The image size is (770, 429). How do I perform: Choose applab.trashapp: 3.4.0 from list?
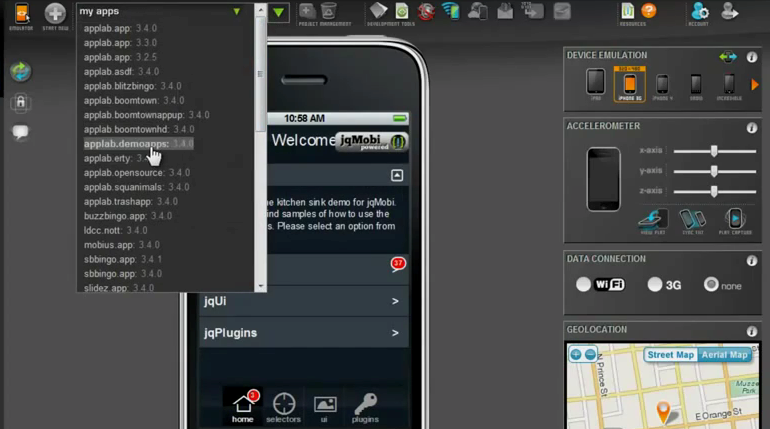pyautogui.click(x=131, y=202)
